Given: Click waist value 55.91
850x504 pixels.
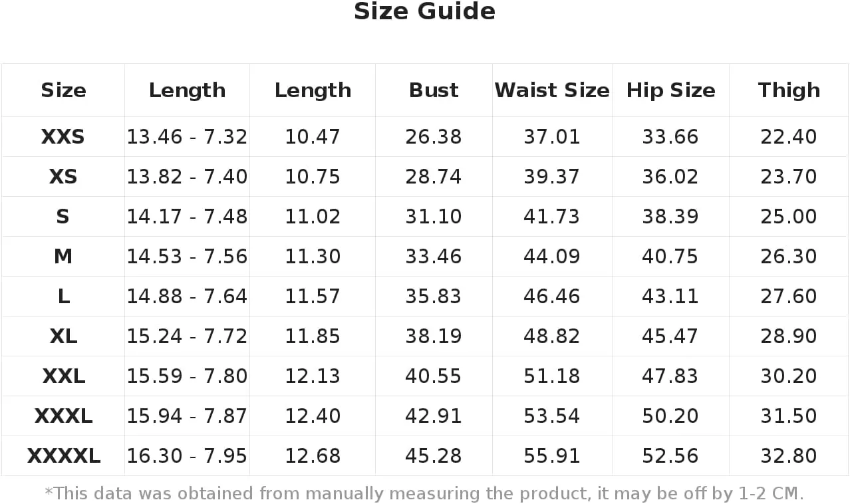Looking at the screenshot, I should [552, 456].
